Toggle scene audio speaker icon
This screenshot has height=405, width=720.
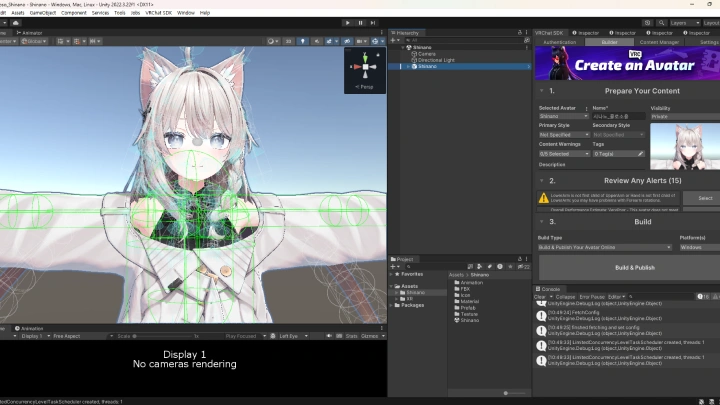coord(316,41)
